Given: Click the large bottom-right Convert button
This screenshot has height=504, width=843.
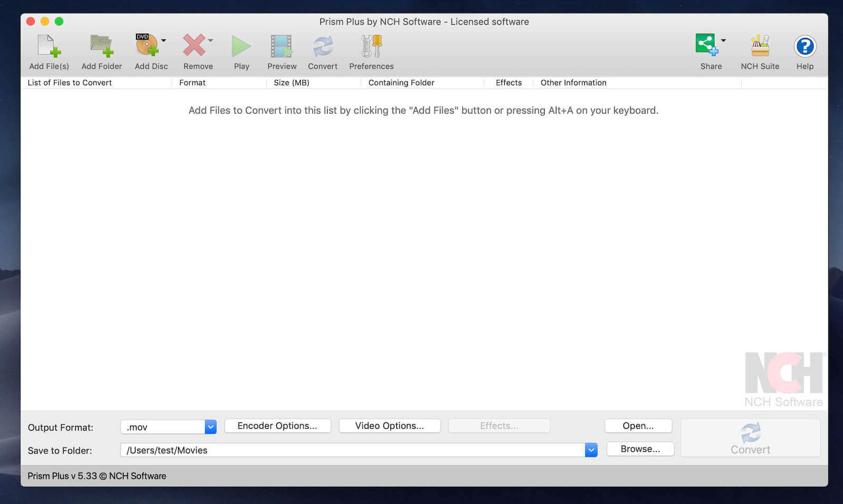Looking at the screenshot, I should click(750, 438).
